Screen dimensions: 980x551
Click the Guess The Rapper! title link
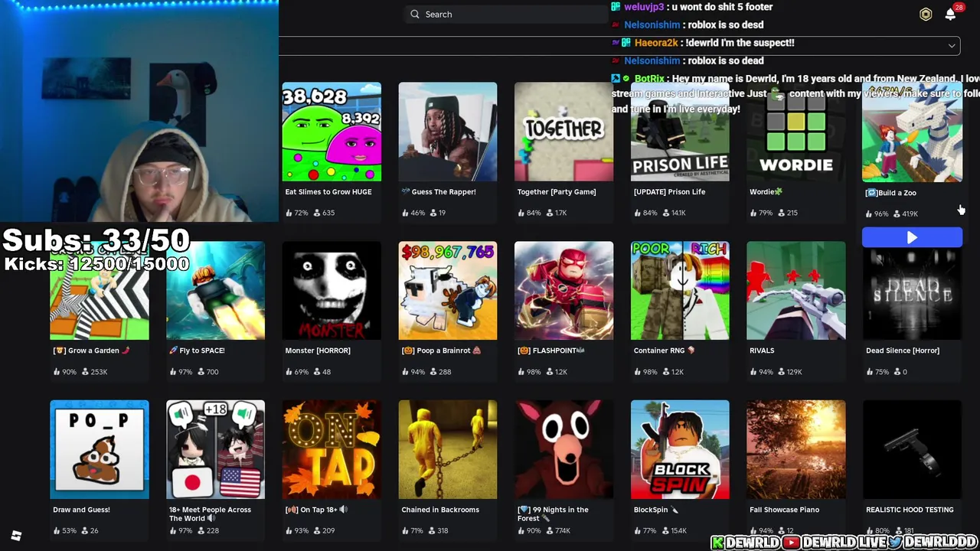[x=439, y=192]
